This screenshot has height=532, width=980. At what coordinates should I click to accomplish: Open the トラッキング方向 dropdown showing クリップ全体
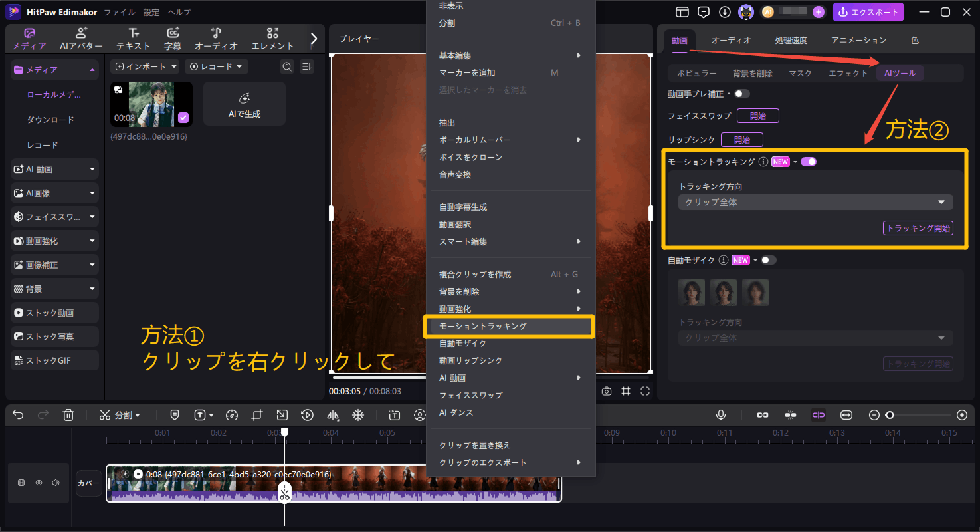(815, 201)
